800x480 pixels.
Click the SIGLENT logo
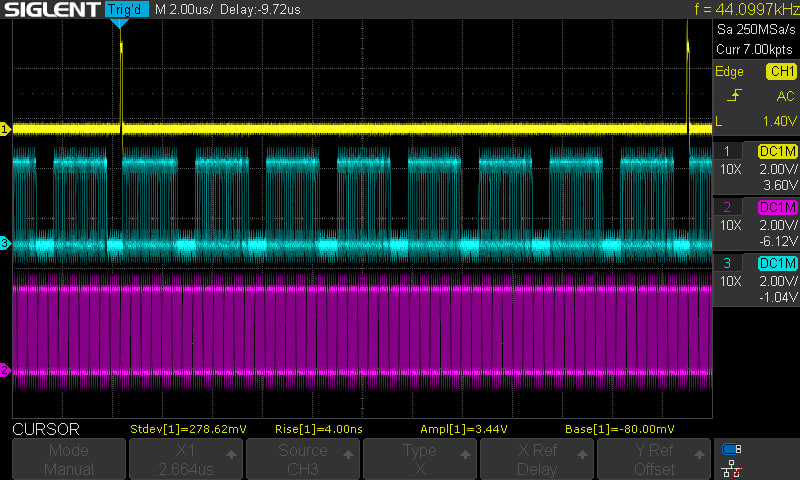(x=52, y=9)
